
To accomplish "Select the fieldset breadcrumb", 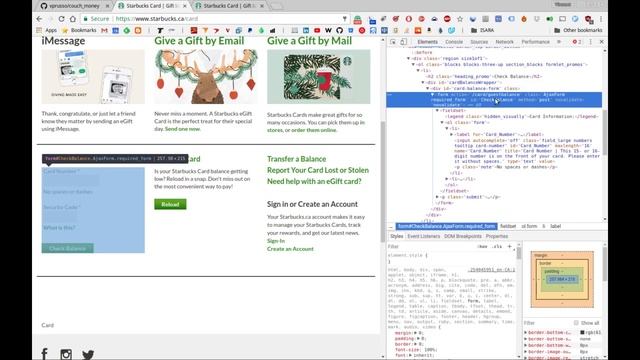I will (x=508, y=226).
